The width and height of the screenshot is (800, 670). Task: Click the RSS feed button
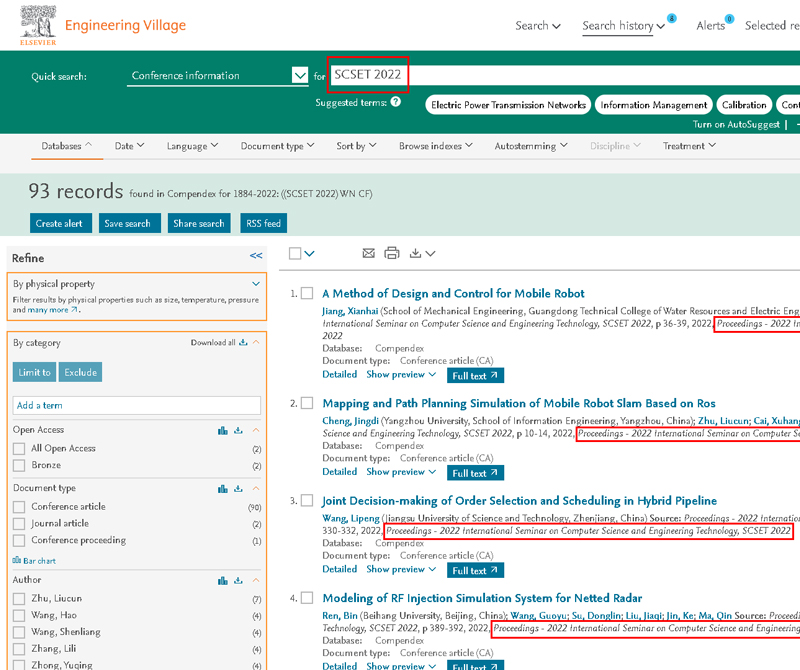click(263, 223)
